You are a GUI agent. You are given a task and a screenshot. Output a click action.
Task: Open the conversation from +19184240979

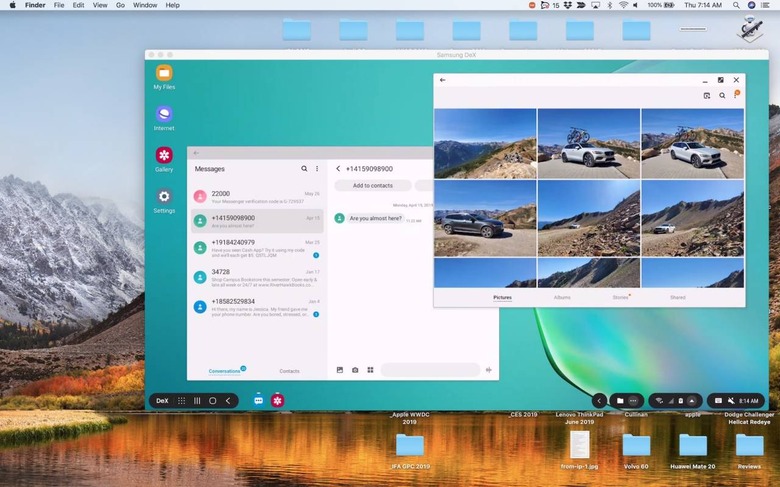tap(257, 247)
